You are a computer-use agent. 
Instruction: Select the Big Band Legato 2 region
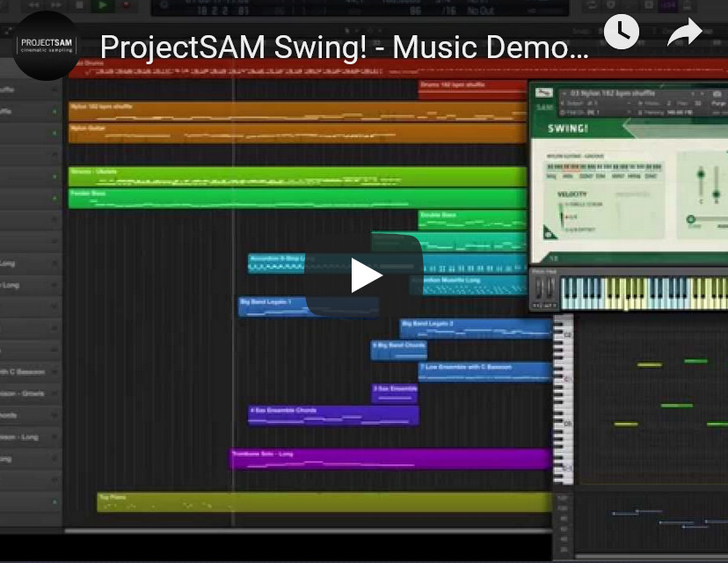tap(476, 328)
